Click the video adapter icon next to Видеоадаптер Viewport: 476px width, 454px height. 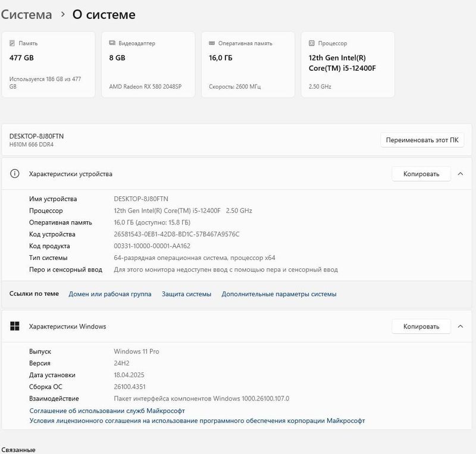pyautogui.click(x=112, y=43)
